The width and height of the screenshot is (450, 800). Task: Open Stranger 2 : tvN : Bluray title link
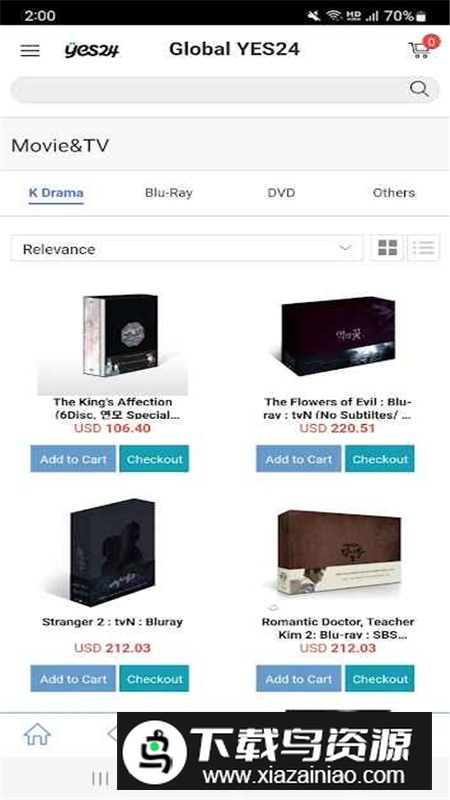[x=112, y=622]
